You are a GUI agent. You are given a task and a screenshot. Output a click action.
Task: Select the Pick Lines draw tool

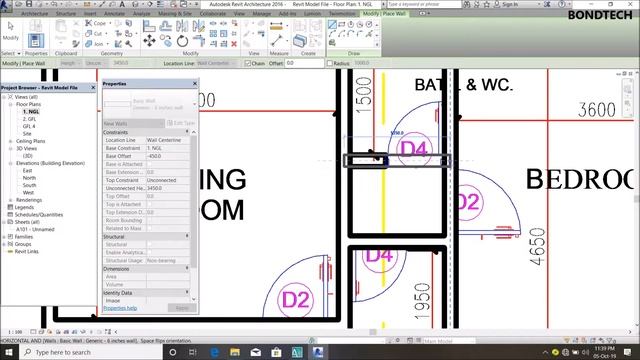point(369,34)
